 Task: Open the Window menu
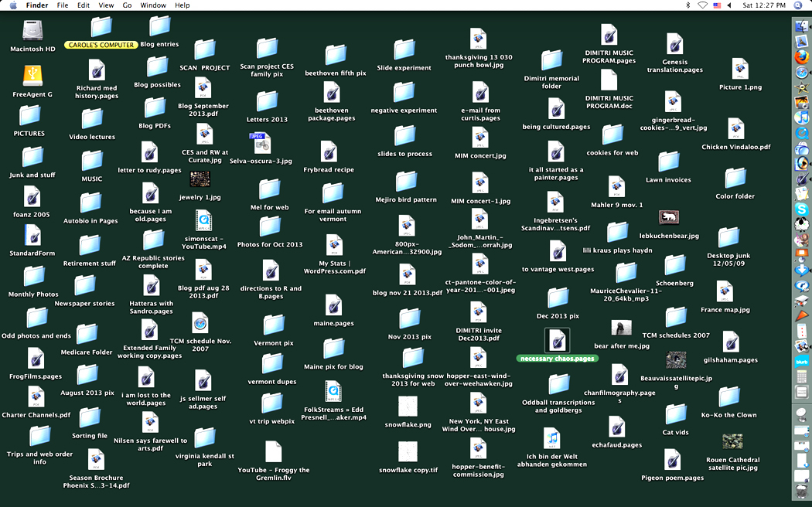click(153, 5)
